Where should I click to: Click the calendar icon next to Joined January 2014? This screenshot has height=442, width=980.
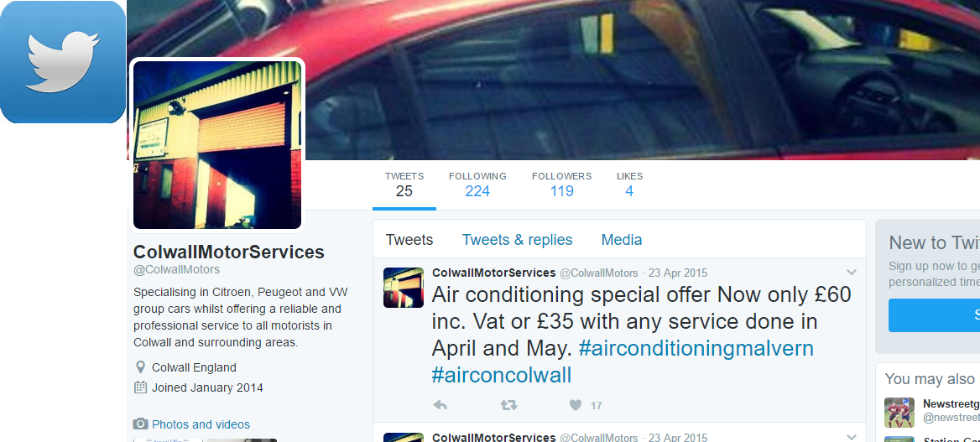click(x=141, y=387)
